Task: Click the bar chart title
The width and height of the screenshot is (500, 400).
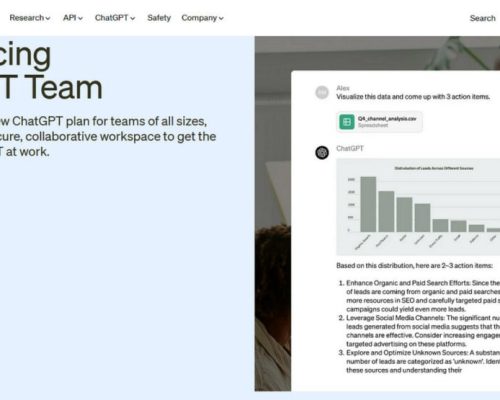Action: (x=434, y=168)
